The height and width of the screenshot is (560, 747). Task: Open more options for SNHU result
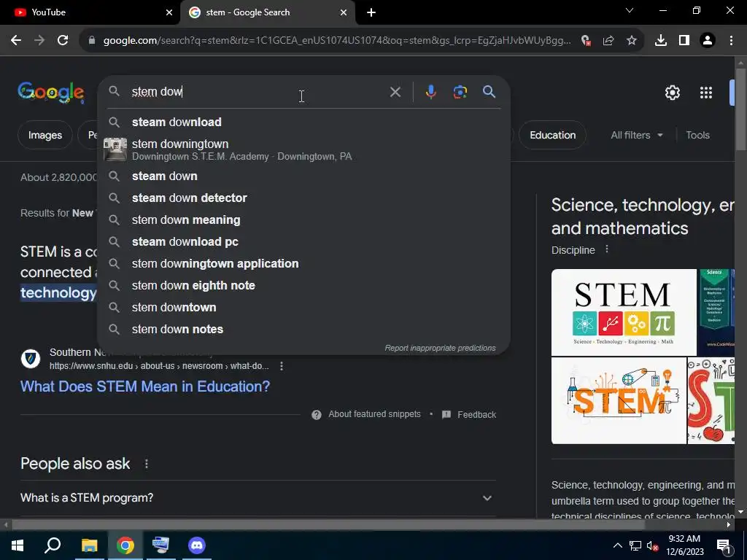coord(282,366)
